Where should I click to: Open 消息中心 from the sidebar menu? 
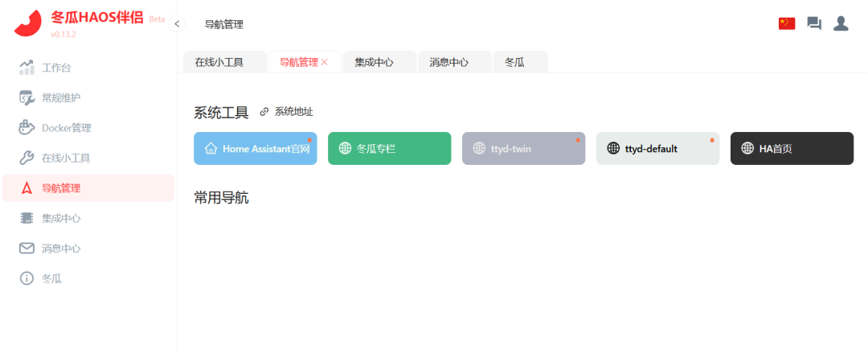click(x=88, y=248)
